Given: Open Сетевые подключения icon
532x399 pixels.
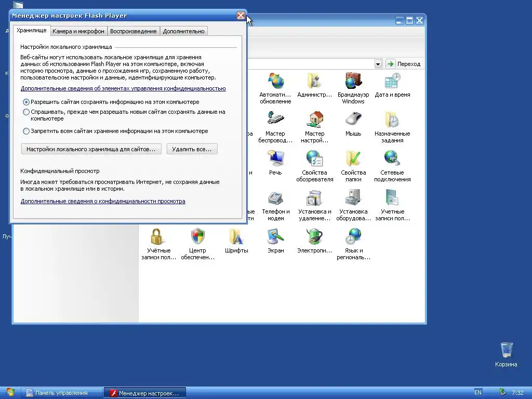Looking at the screenshot, I should [392, 158].
